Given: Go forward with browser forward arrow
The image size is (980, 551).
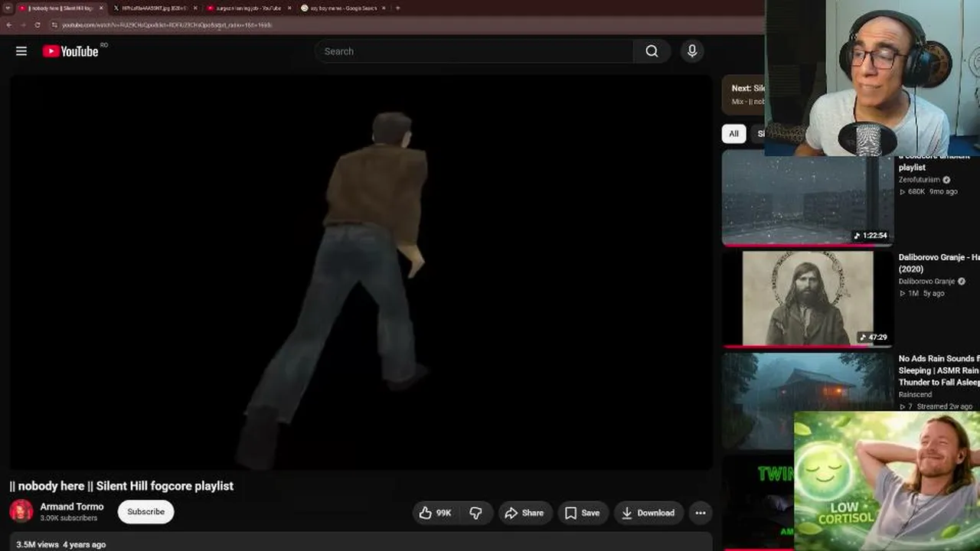Looking at the screenshot, I should [x=23, y=24].
